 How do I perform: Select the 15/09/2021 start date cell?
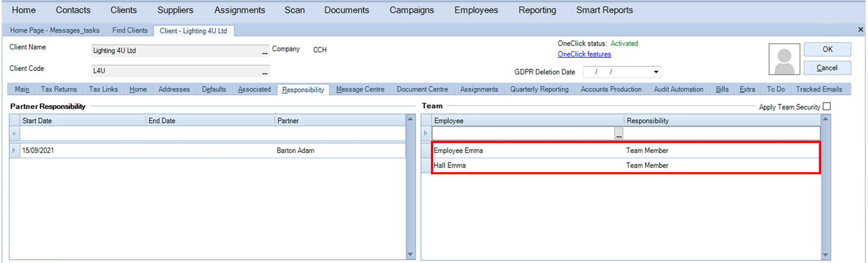tap(82, 150)
